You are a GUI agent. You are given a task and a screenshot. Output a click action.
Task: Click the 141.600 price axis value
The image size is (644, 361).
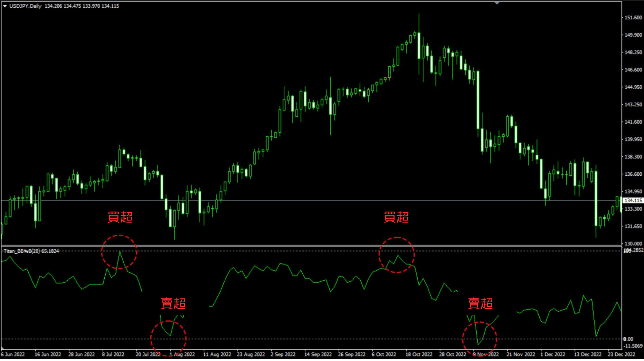click(633, 122)
